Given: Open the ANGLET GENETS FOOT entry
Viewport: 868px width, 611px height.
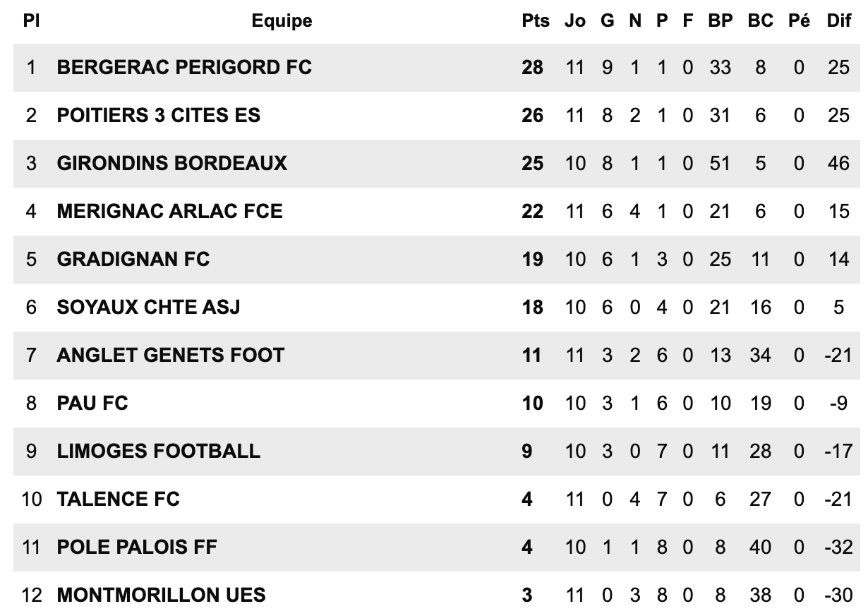Looking at the screenshot, I should click(x=171, y=355).
